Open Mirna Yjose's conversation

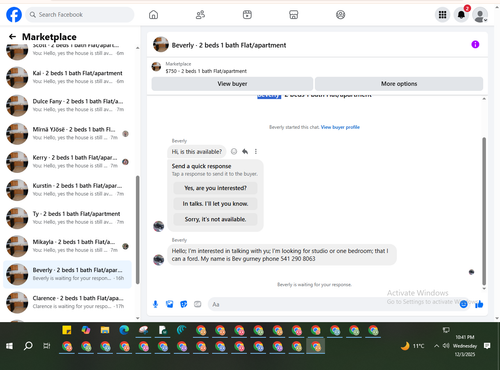click(x=68, y=133)
